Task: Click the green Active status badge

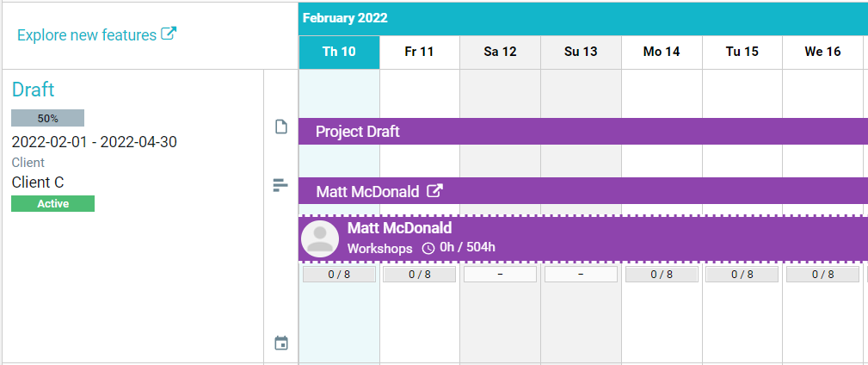Action: click(52, 204)
